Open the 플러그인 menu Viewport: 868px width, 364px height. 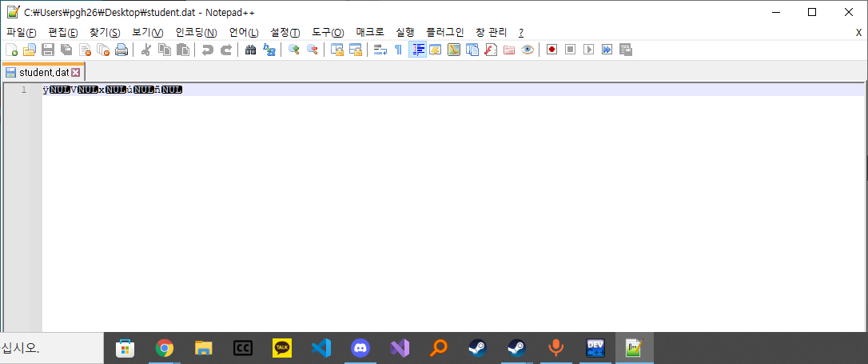(445, 32)
